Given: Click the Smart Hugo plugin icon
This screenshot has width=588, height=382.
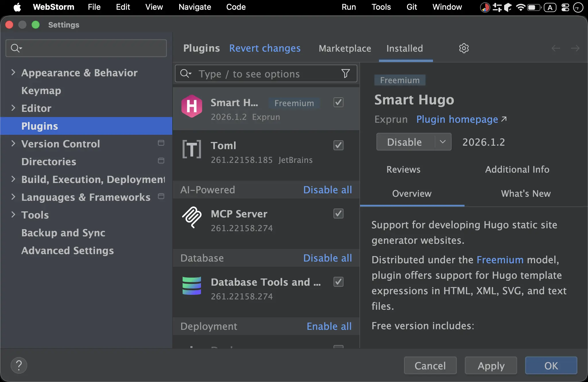Looking at the screenshot, I should [x=192, y=106].
